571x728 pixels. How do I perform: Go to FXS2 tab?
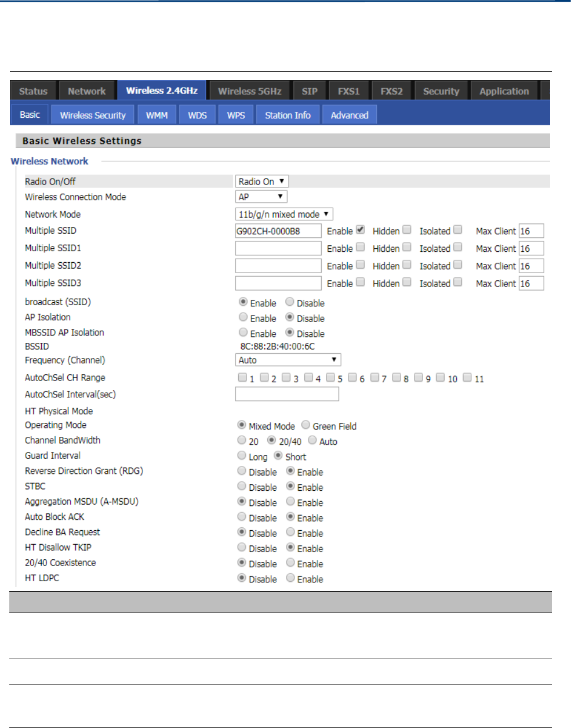click(x=391, y=91)
